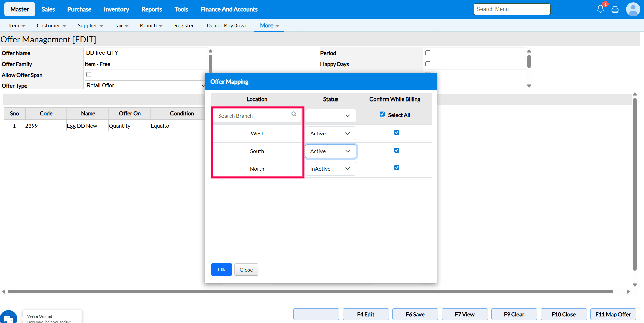This screenshot has width=644, height=323.
Task: Open the Reports menu
Action: pos(152,9)
